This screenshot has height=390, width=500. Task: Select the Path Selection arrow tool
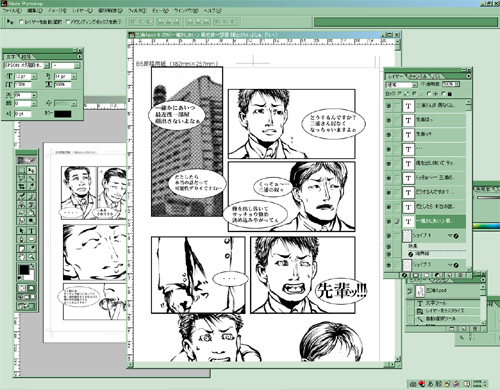22,230
